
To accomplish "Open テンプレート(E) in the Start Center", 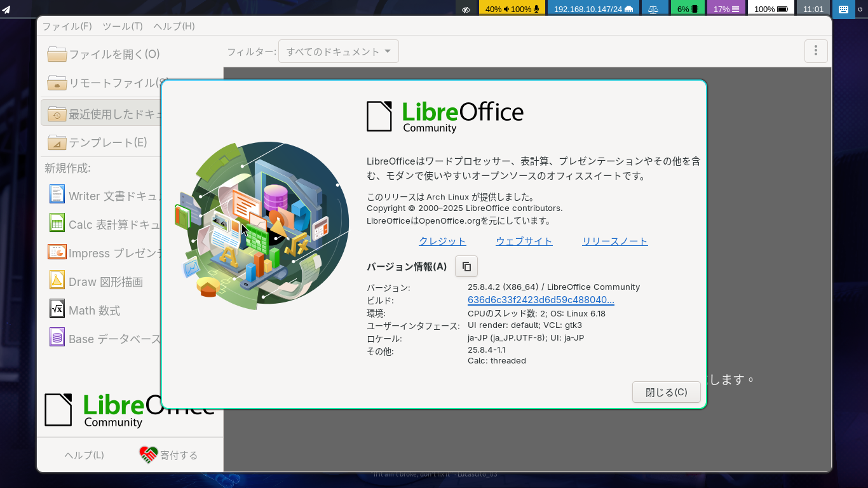I will point(100,142).
